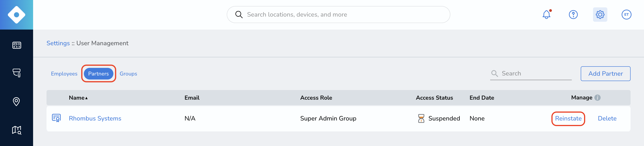Open the help question mark icon
Image resolution: width=644 pixels, height=146 pixels.
pyautogui.click(x=573, y=15)
